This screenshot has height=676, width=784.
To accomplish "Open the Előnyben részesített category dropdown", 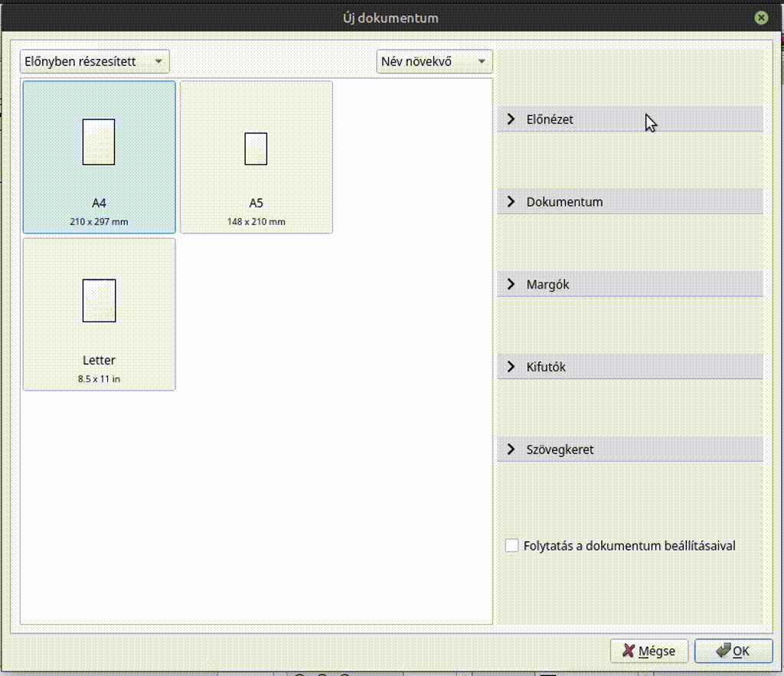I will (94, 61).
